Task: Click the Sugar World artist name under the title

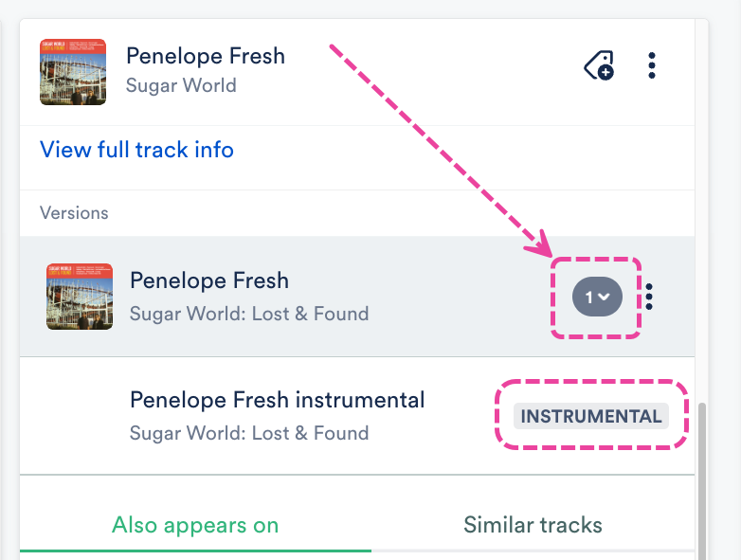Action: point(181,85)
